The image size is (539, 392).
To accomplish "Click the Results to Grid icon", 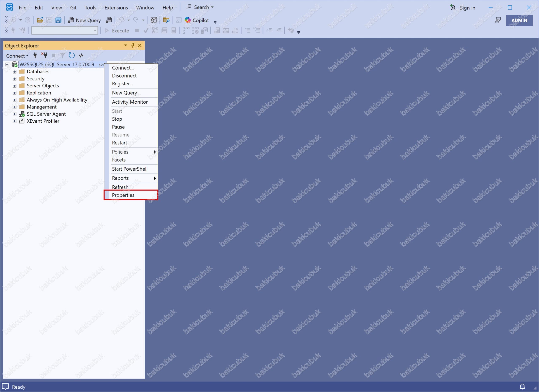I will (x=226, y=30).
